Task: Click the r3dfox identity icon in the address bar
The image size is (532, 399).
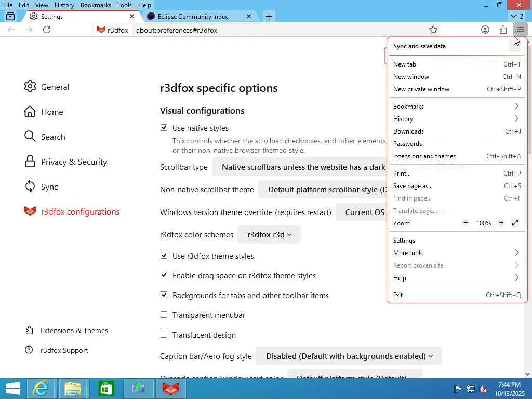Action: (x=113, y=30)
